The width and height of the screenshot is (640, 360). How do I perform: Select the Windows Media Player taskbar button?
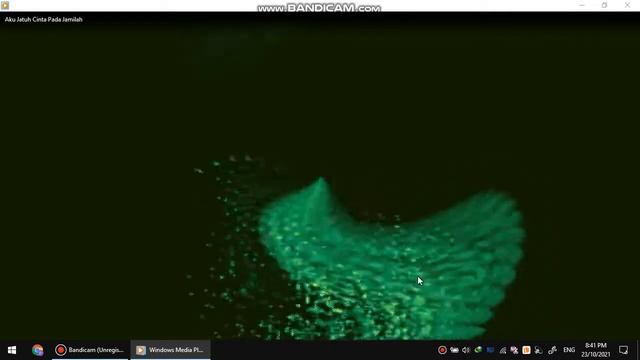[x=170, y=350]
